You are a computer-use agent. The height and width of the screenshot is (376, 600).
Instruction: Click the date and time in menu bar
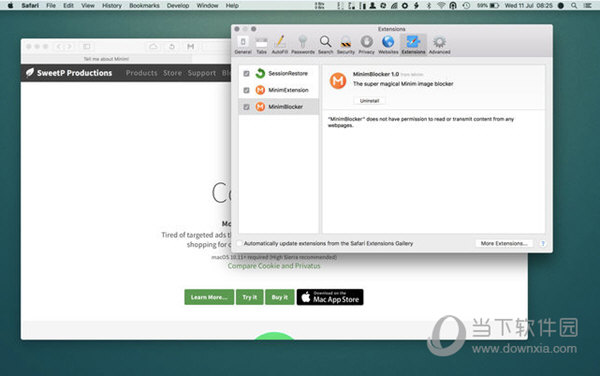click(528, 5)
